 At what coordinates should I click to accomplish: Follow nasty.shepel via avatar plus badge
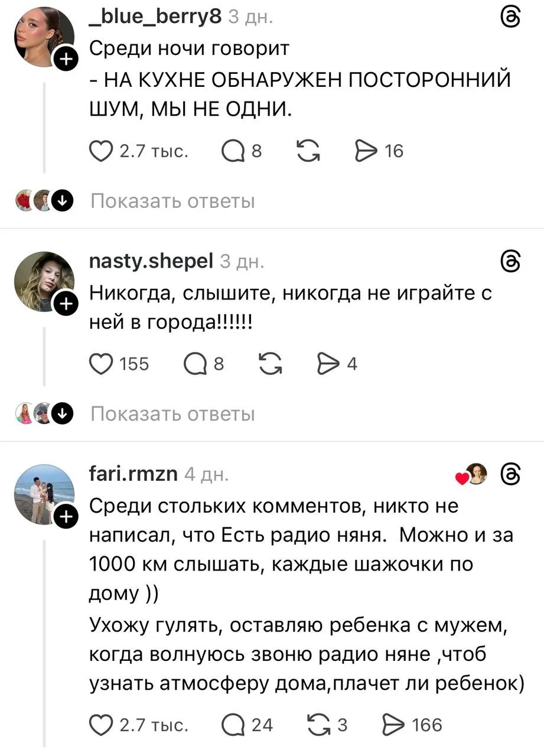(x=65, y=304)
